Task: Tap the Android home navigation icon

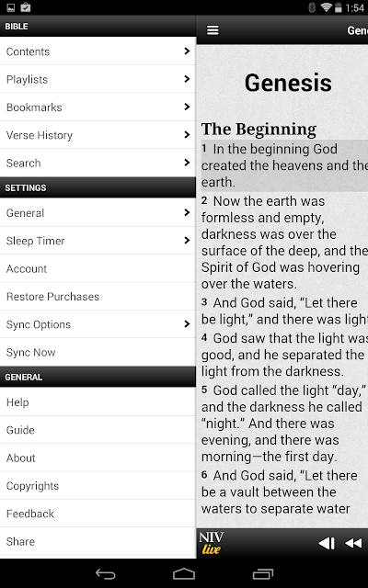Action: click(x=184, y=573)
